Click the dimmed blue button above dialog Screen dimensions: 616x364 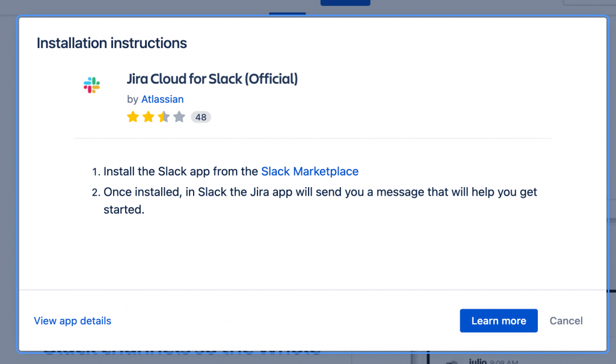[345, 3]
